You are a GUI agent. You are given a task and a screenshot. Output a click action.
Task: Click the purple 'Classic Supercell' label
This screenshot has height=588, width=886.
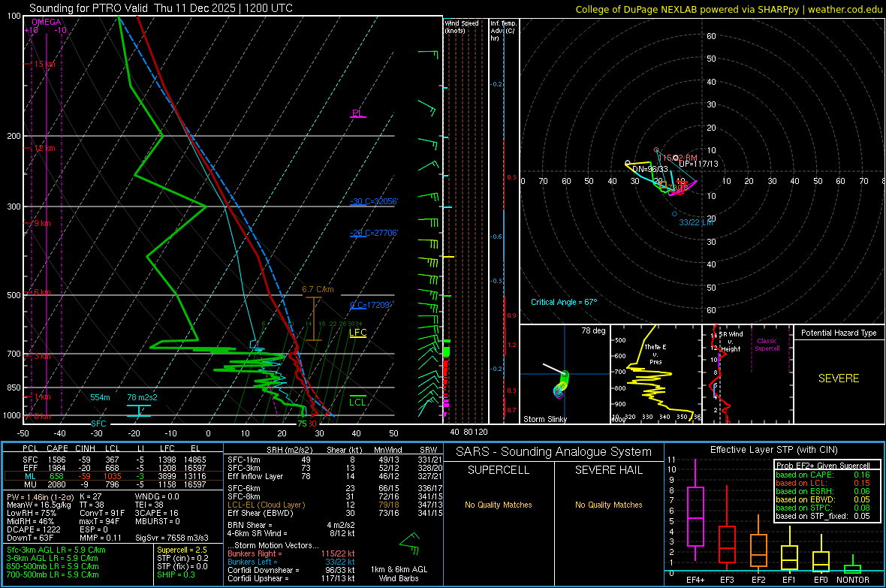[767, 345]
